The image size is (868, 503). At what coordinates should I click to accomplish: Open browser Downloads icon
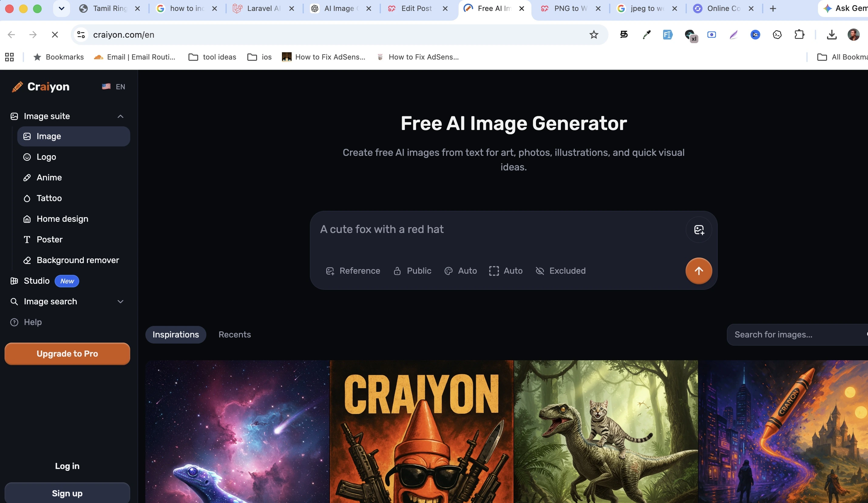click(x=832, y=35)
